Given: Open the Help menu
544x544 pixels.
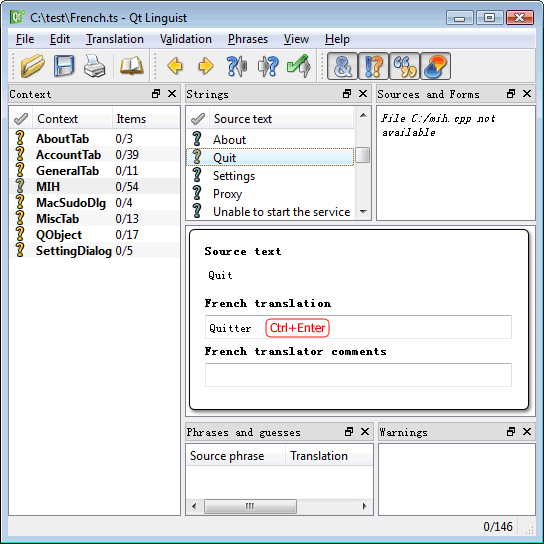Looking at the screenshot, I should point(337,39).
